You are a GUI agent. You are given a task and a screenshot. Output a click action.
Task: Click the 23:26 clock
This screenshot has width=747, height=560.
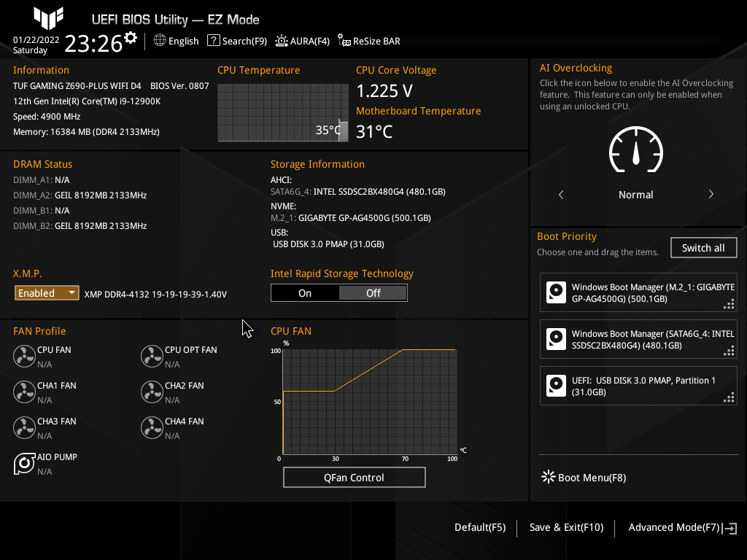[x=93, y=43]
